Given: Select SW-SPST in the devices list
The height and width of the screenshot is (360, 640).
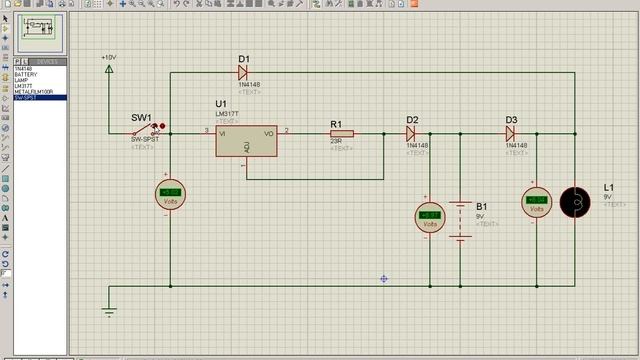Looking at the screenshot, I should point(40,98).
